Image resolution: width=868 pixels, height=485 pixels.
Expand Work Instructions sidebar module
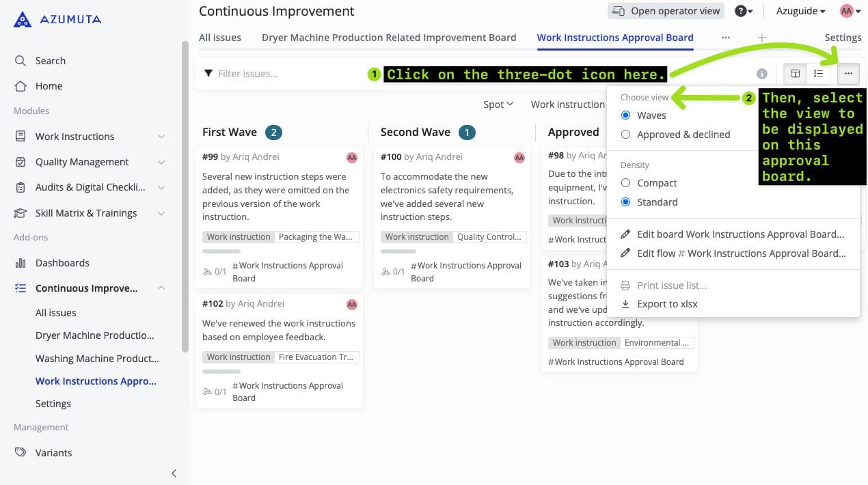point(161,137)
